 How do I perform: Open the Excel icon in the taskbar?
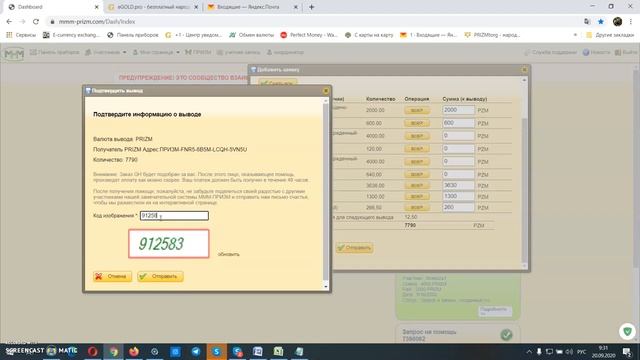click(278, 351)
